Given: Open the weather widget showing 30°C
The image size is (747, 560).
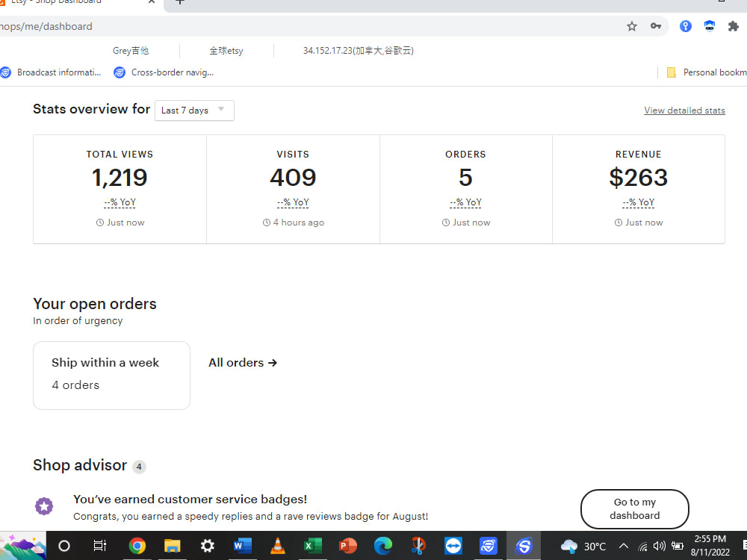Looking at the screenshot, I should [x=583, y=547].
